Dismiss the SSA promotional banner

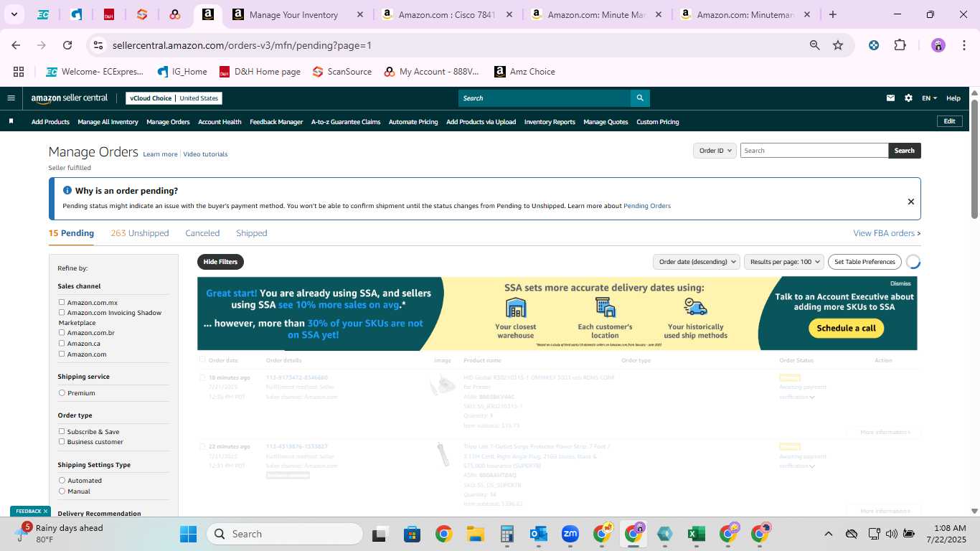pyautogui.click(x=900, y=283)
